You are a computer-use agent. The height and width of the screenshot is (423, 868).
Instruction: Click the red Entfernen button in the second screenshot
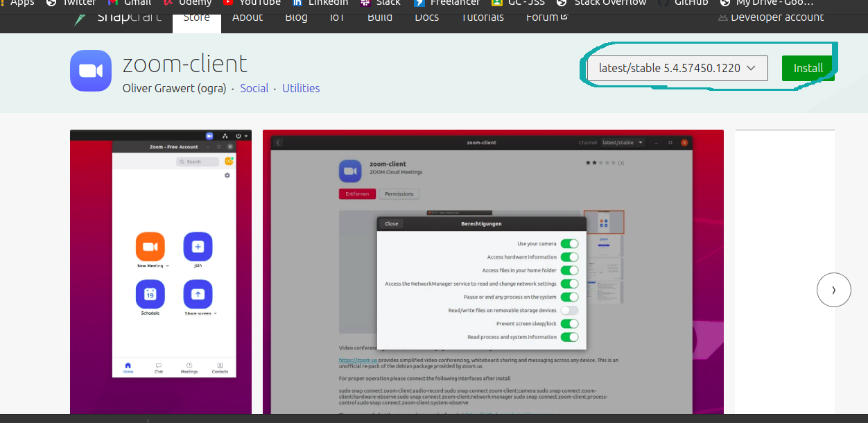[x=357, y=194]
